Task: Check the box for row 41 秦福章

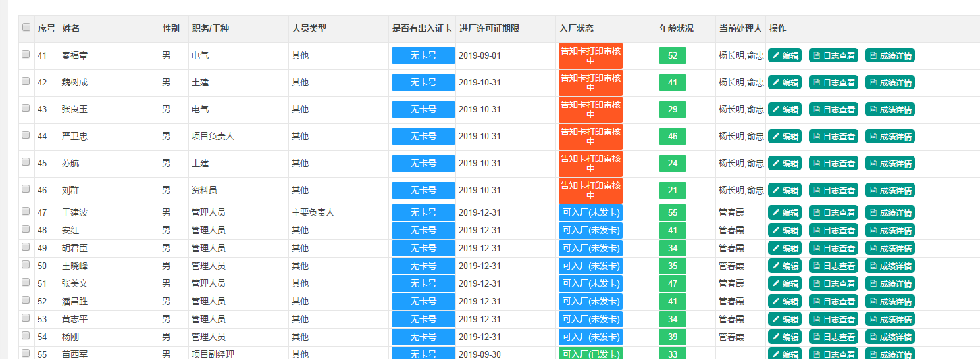Action: (x=26, y=55)
